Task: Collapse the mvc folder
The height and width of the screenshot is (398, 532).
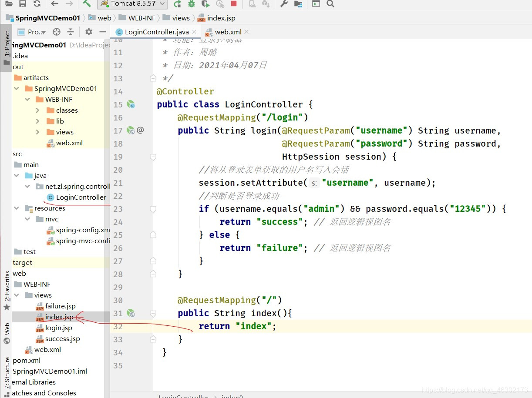Action: pos(27,219)
